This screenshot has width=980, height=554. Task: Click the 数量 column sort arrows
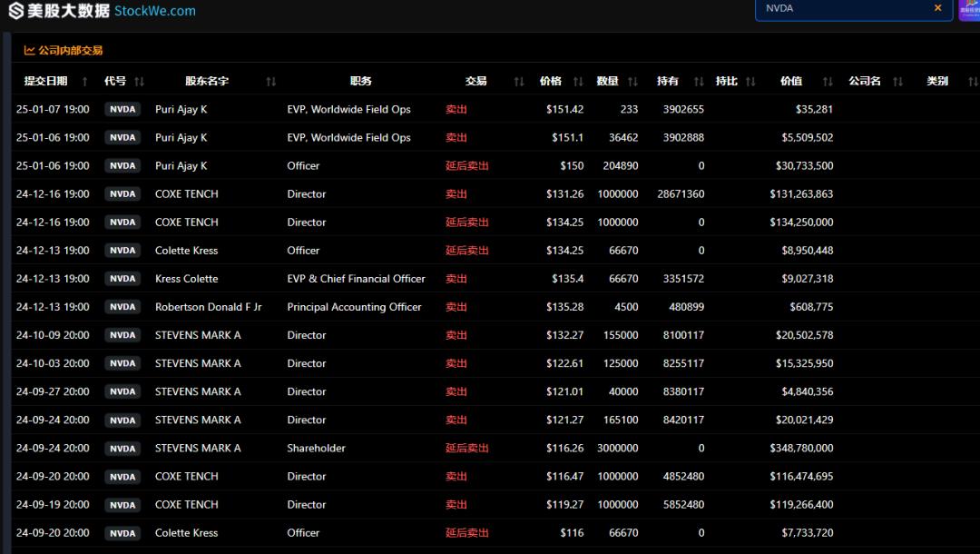632,82
